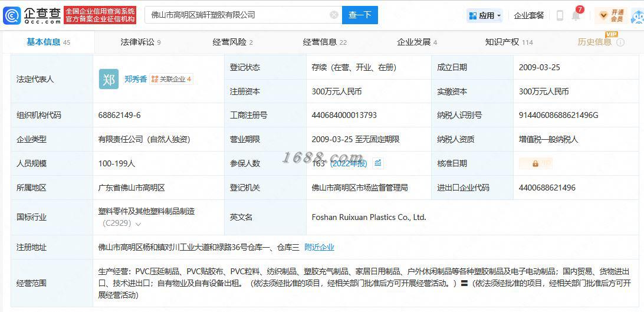Click the registered address text
Viewport: 644px width, 312px height.
(x=199, y=247)
